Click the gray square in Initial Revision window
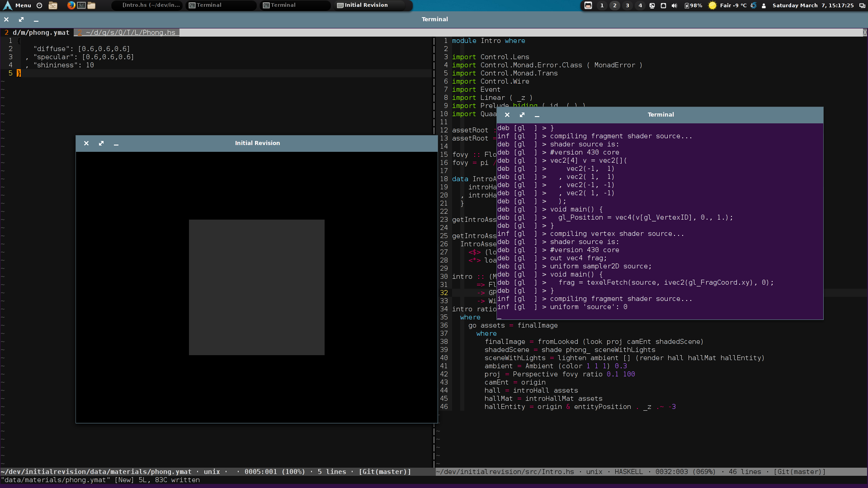The height and width of the screenshot is (488, 868). [256, 287]
